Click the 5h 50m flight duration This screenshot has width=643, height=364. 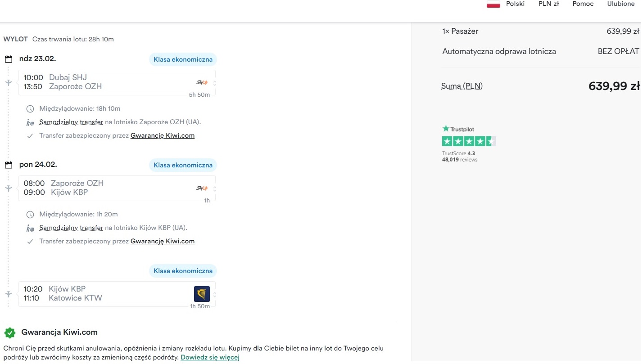coord(199,95)
